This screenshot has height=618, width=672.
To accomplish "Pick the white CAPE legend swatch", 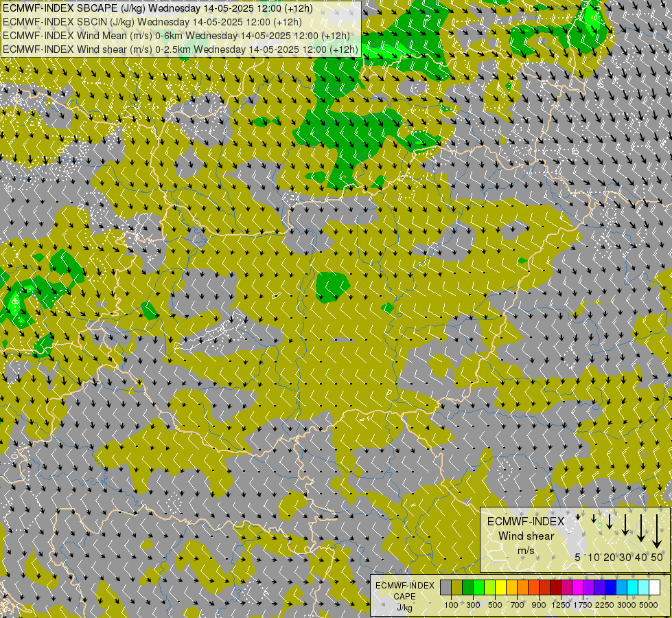I will 654,587.
